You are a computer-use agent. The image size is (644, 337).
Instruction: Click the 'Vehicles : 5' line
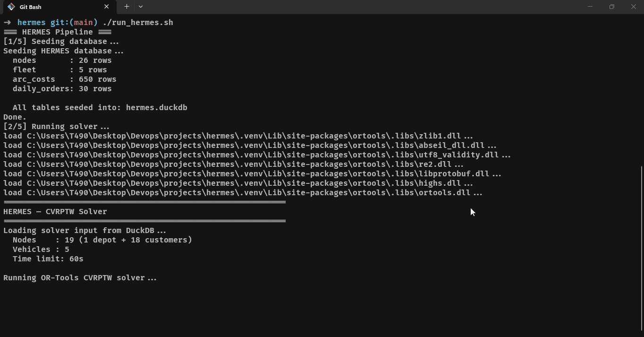(41, 250)
